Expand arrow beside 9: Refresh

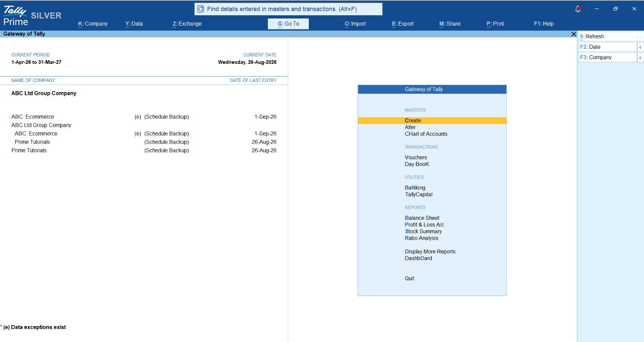coord(640,37)
